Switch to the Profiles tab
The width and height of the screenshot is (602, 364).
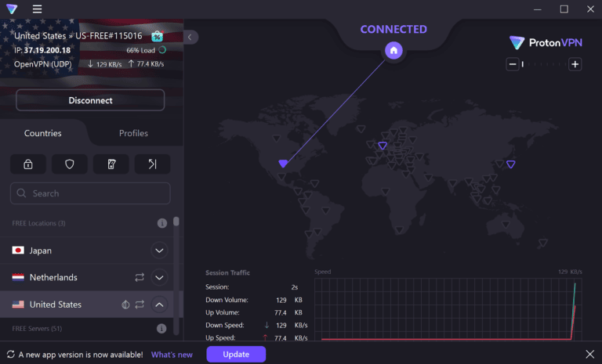coord(133,133)
